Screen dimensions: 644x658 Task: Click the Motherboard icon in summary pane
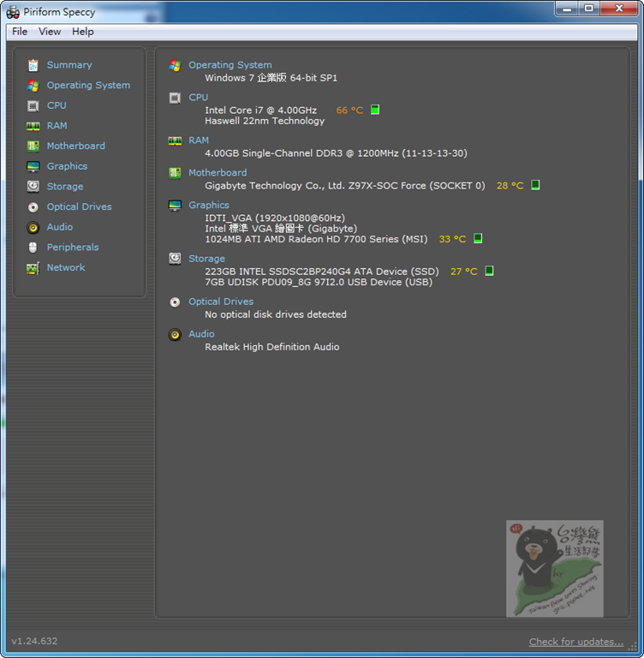pyautogui.click(x=175, y=173)
